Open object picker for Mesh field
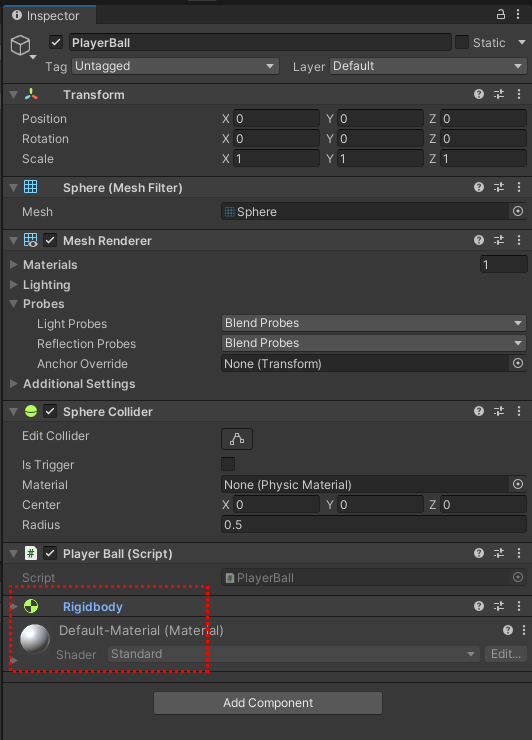This screenshot has width=532, height=740. click(x=518, y=211)
